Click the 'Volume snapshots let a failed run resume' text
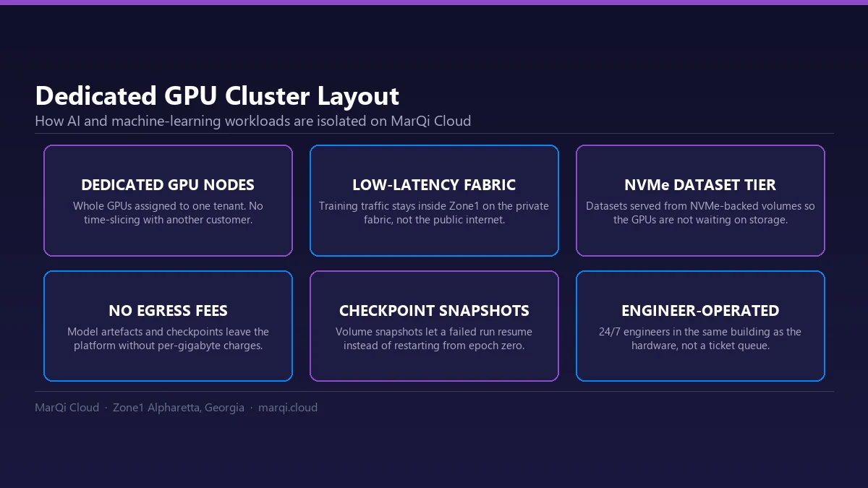Screen dimensions: 868x488 point(434,338)
